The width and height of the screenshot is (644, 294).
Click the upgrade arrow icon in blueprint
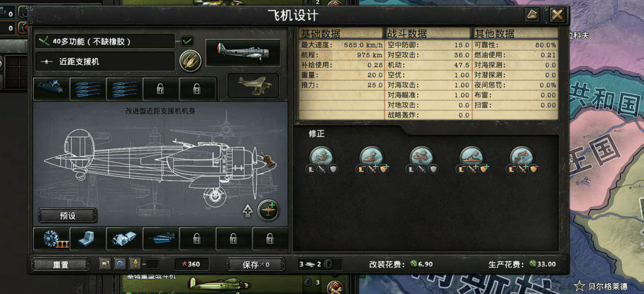pos(248,211)
